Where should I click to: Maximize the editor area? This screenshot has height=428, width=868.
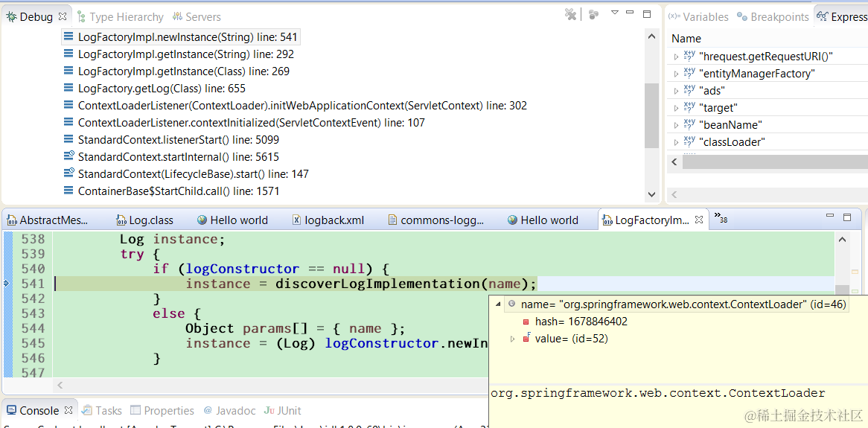847,217
